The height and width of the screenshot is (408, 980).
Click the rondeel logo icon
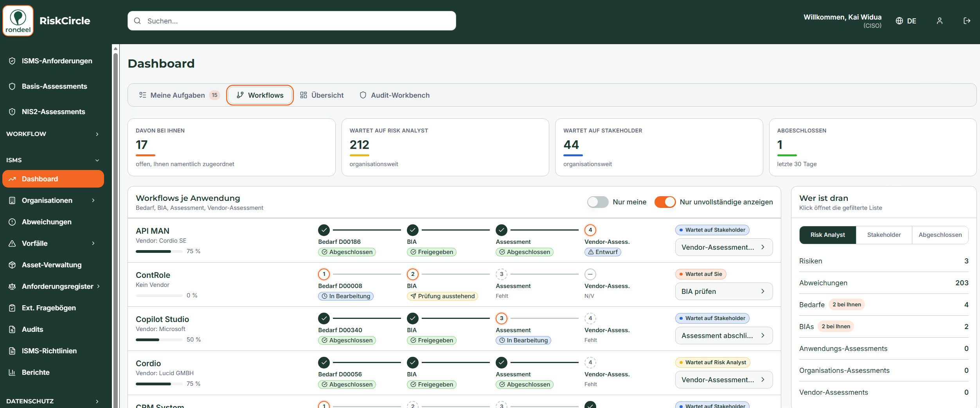pyautogui.click(x=18, y=21)
